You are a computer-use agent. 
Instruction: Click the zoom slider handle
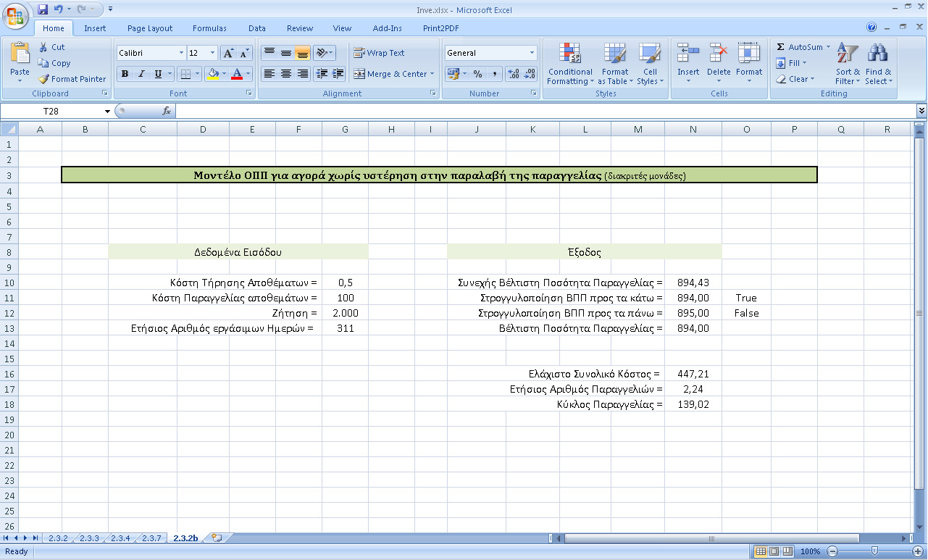(875, 551)
